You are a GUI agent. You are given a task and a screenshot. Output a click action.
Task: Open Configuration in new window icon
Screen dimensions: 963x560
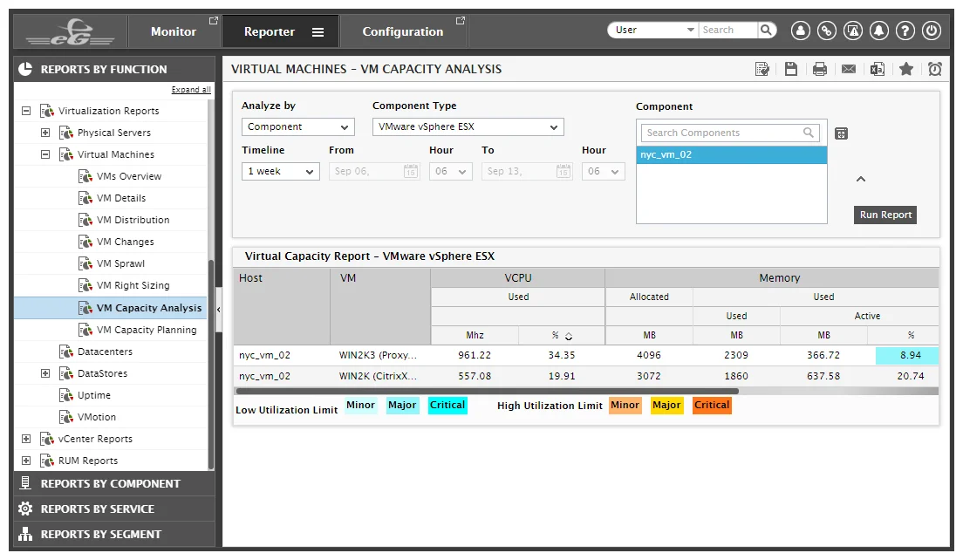461,21
